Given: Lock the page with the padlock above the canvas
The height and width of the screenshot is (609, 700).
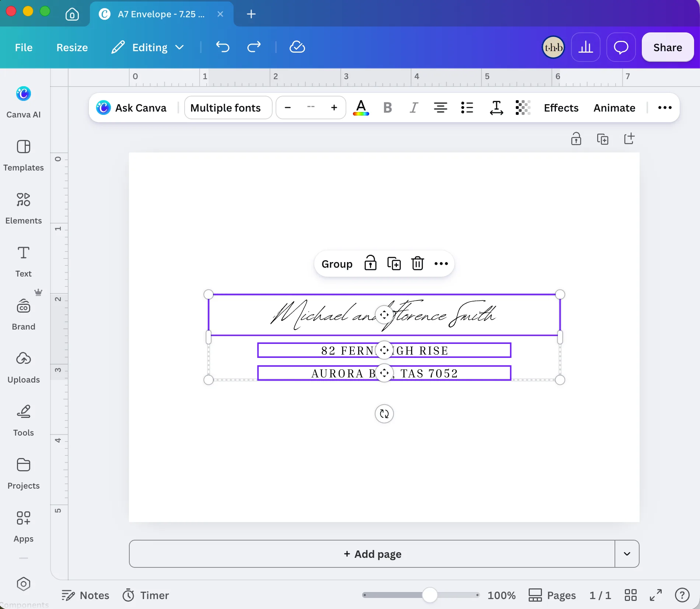Looking at the screenshot, I should 576,139.
